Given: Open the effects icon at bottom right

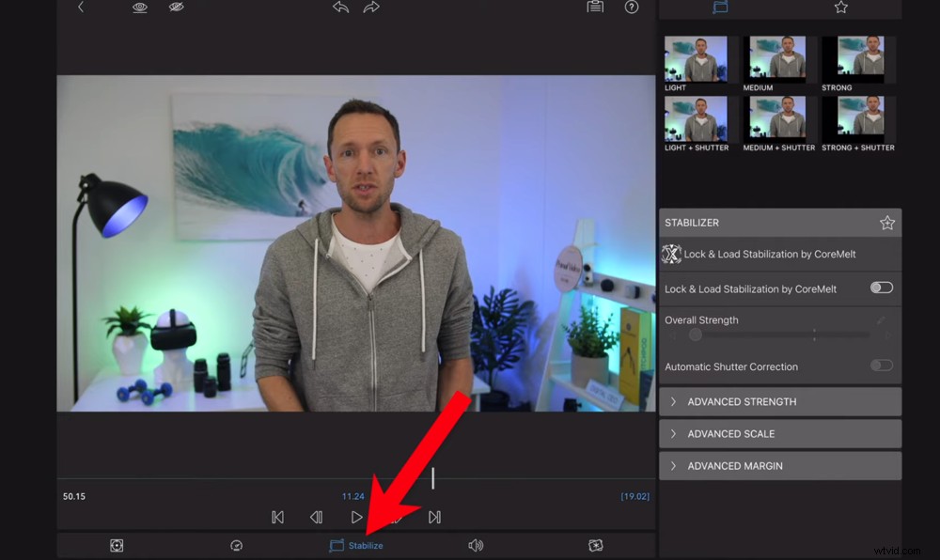Looking at the screenshot, I should (x=596, y=545).
